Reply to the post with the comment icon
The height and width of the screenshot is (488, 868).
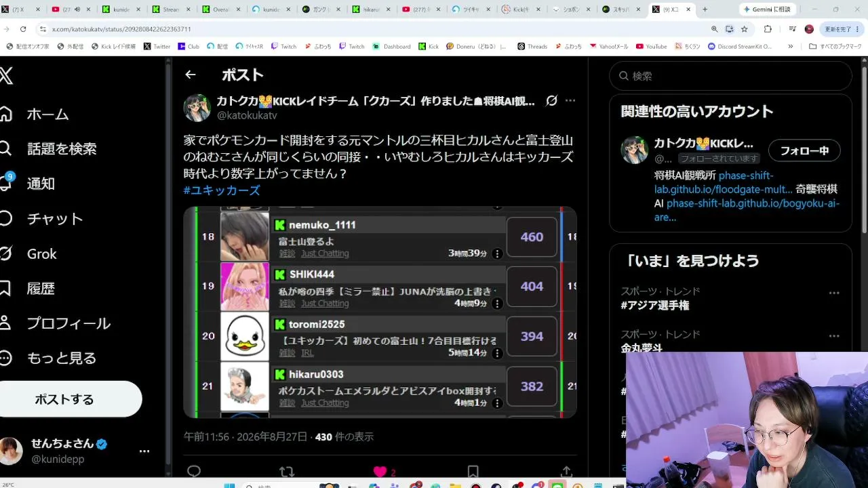(x=194, y=472)
